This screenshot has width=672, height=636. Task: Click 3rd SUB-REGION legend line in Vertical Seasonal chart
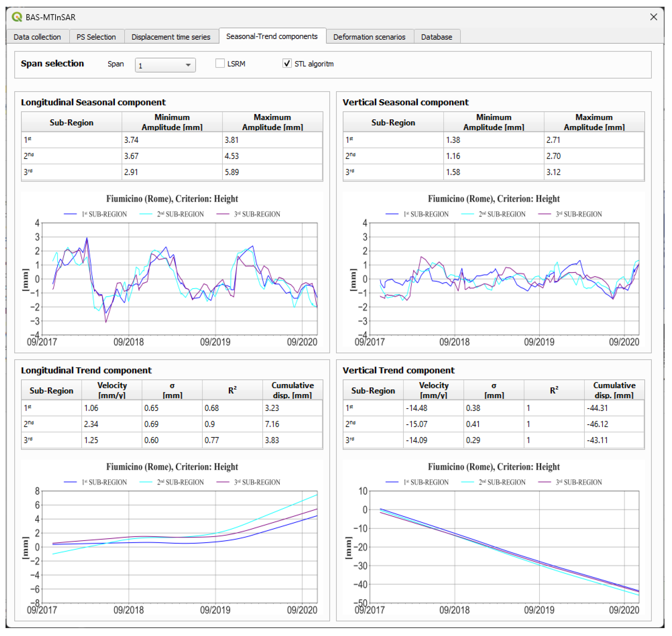tap(544, 214)
